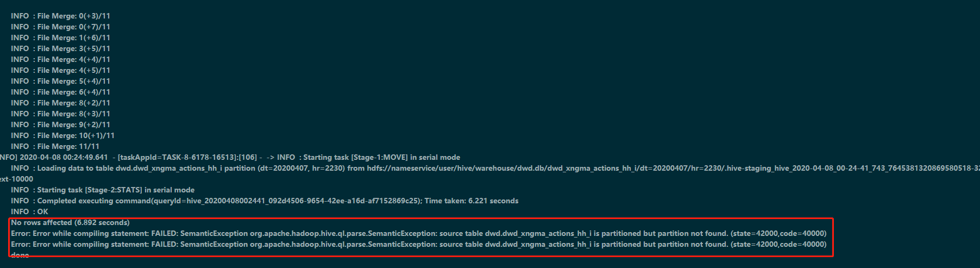Select the 'File Merge: 8(+2)/11' log line

click(60, 103)
